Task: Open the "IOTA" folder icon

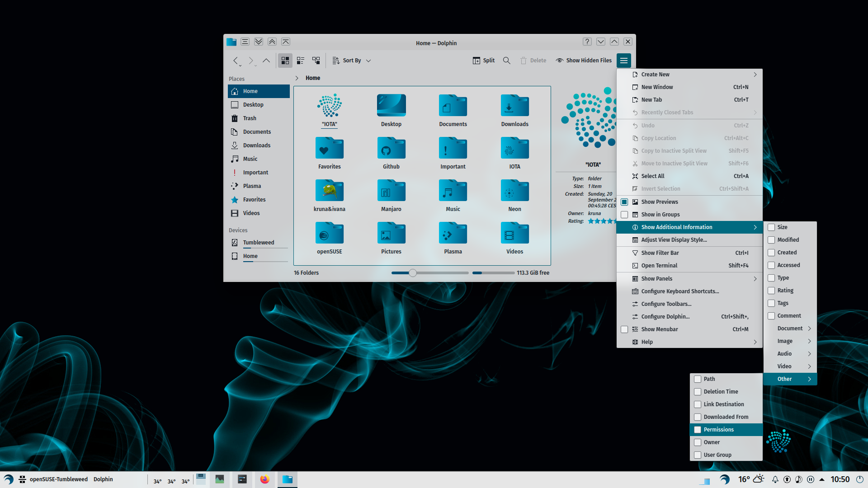Action: (x=330, y=106)
